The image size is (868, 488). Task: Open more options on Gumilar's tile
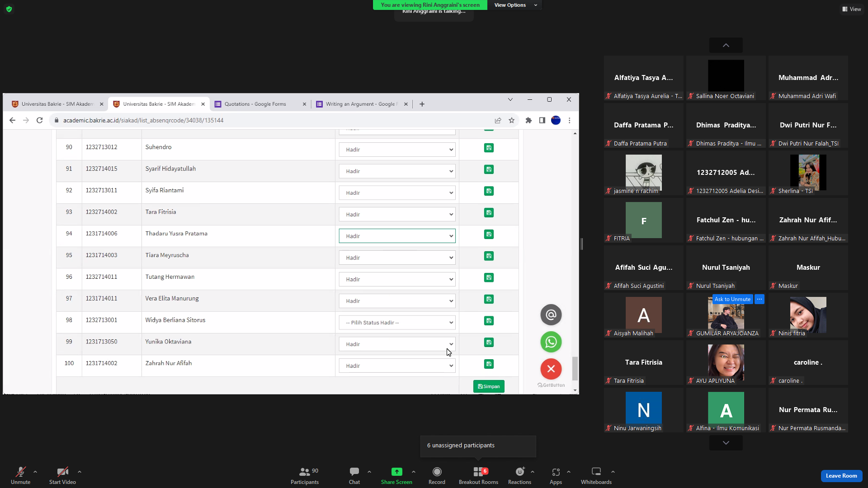(x=759, y=299)
